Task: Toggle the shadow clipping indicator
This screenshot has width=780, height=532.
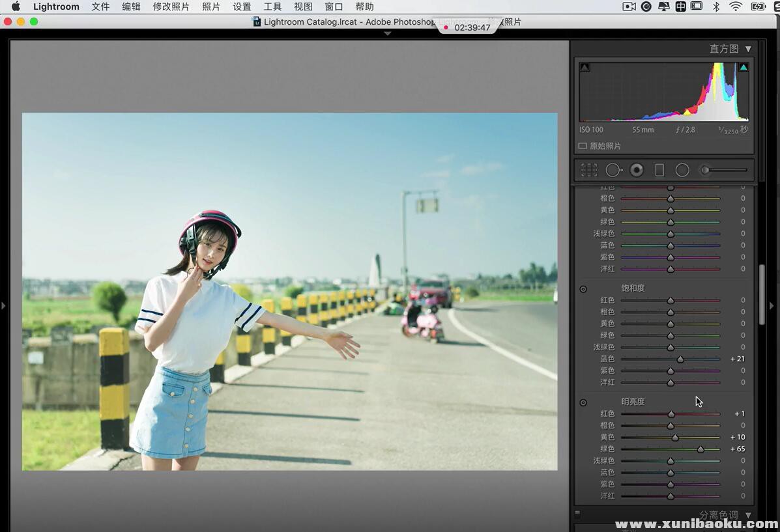Action: click(x=585, y=67)
